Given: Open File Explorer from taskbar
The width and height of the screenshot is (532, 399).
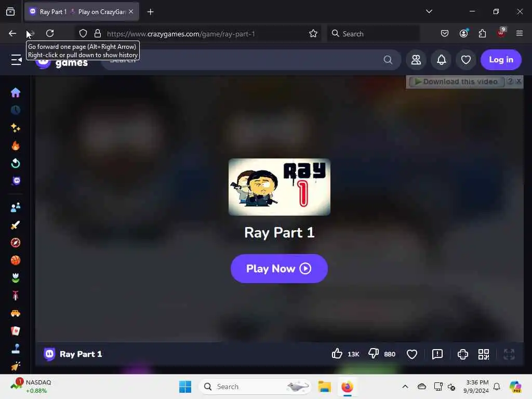Looking at the screenshot, I should [324, 387].
